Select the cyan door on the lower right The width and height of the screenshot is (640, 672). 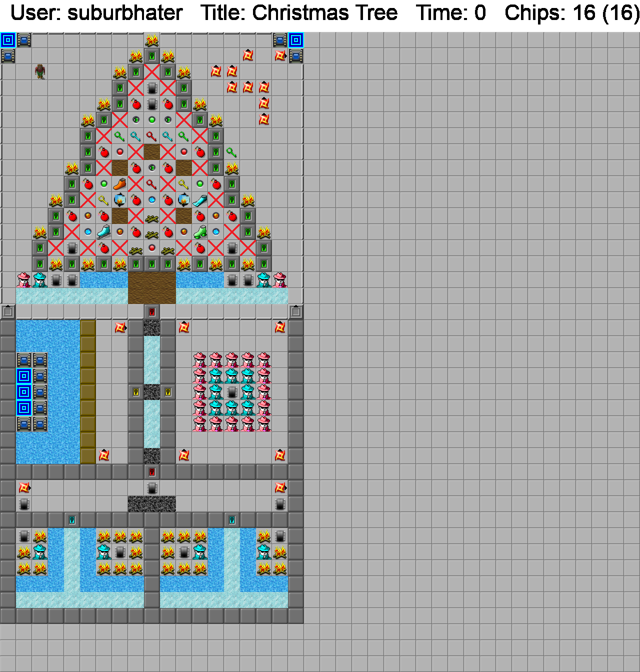tap(232, 520)
